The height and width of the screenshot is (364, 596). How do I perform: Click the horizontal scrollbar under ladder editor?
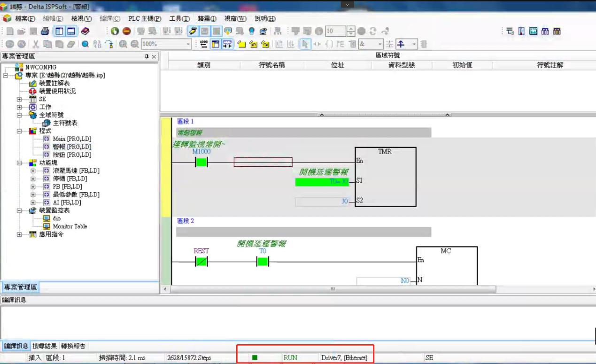[x=332, y=289]
